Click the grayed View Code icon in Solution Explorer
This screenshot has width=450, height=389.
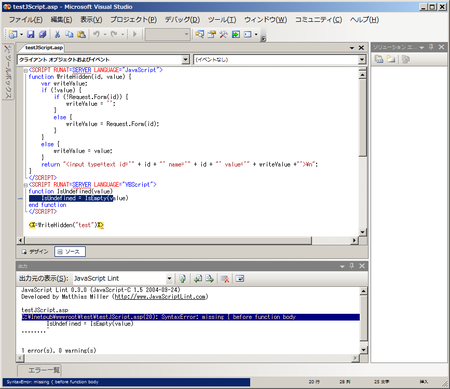(x=406, y=59)
